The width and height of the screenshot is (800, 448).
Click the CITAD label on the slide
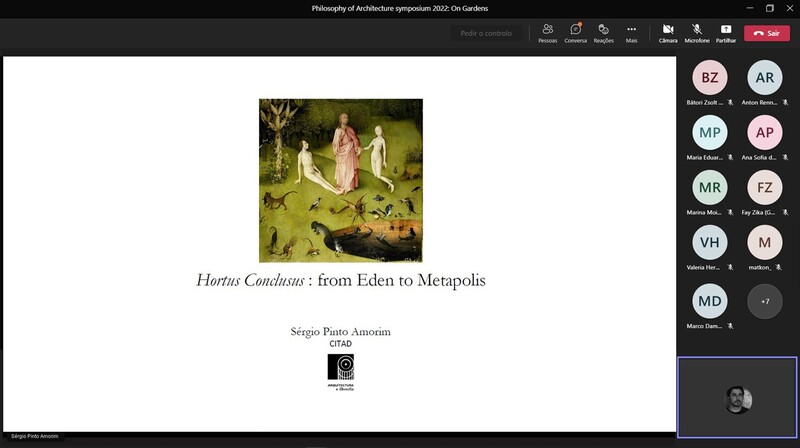point(340,344)
